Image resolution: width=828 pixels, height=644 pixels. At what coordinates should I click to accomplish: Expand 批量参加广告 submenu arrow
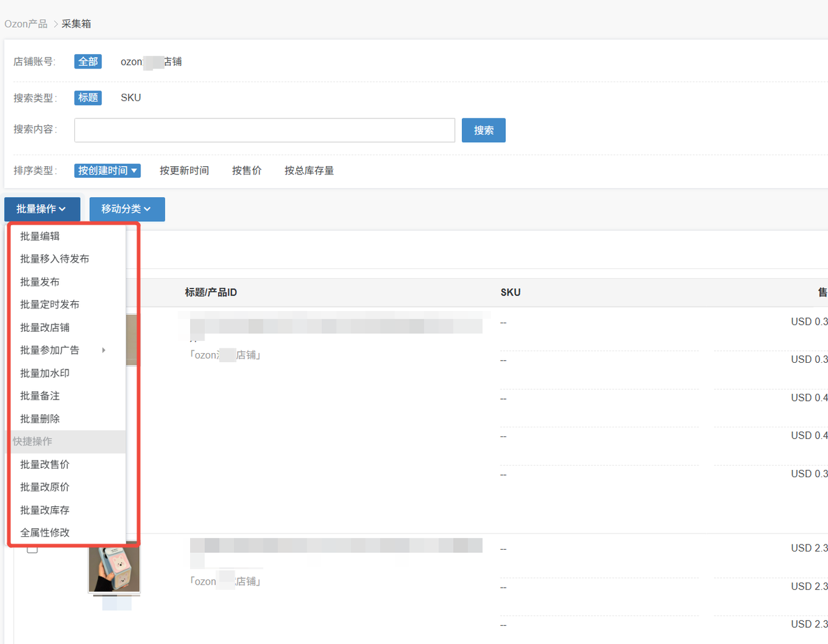pyautogui.click(x=103, y=350)
